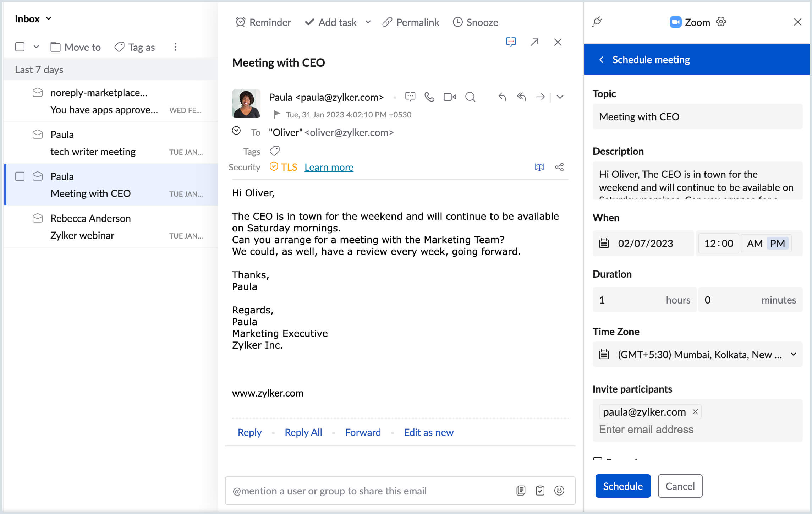Screen dimensions: 812x514
Task: Tick the select-all emails checkbox
Action: point(20,47)
